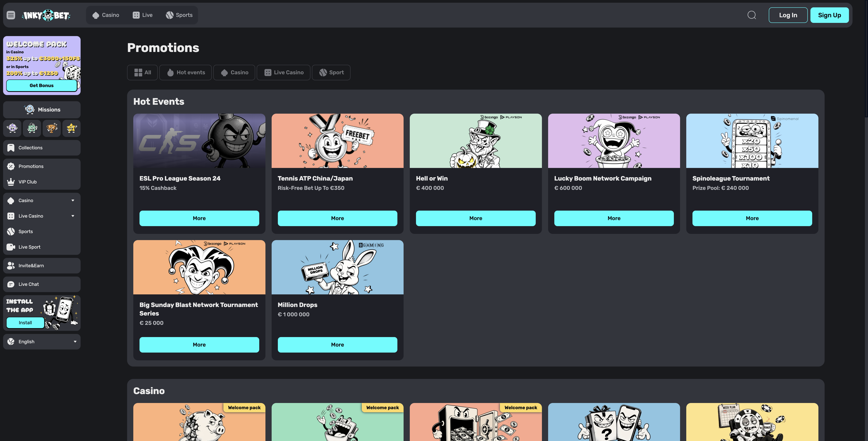Image resolution: width=868 pixels, height=441 pixels.
Task: Filter promotions by Casino
Action: pos(234,73)
